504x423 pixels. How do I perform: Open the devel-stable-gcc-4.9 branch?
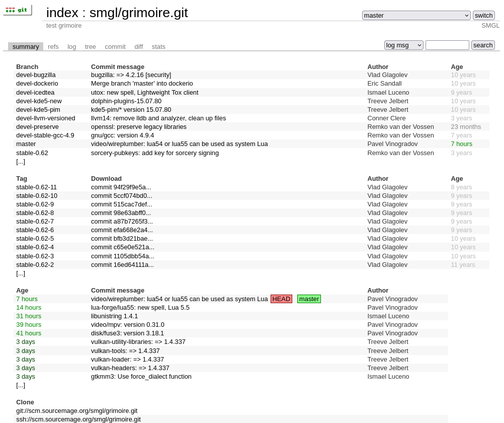(45, 135)
